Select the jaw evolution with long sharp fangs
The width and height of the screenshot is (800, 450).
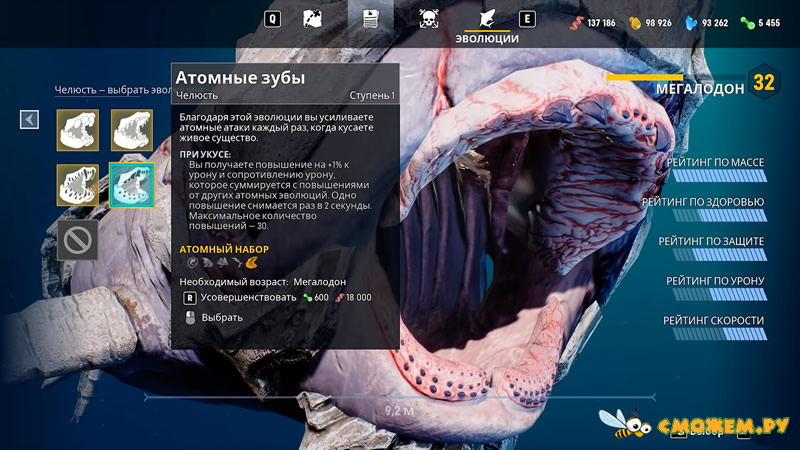[132, 130]
